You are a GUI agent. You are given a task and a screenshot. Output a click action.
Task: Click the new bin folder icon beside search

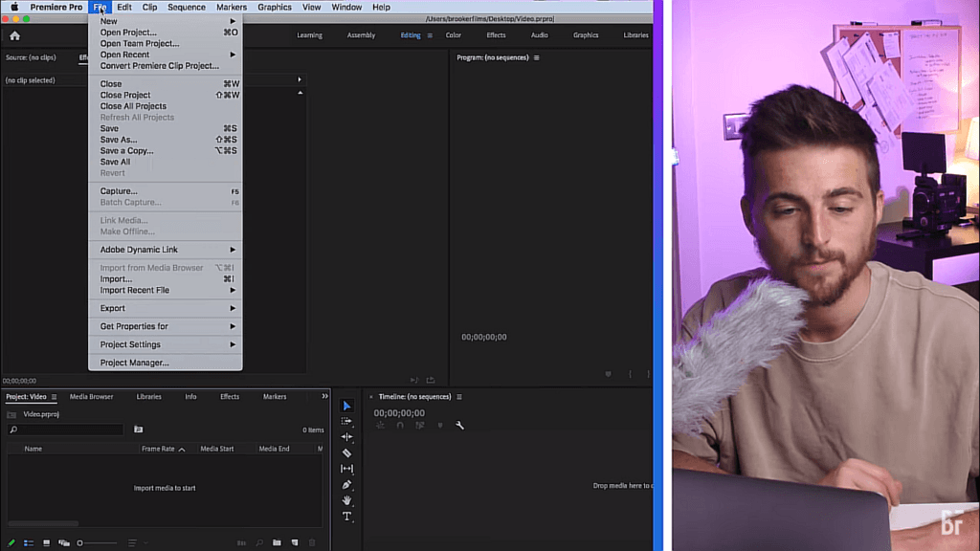coord(138,430)
